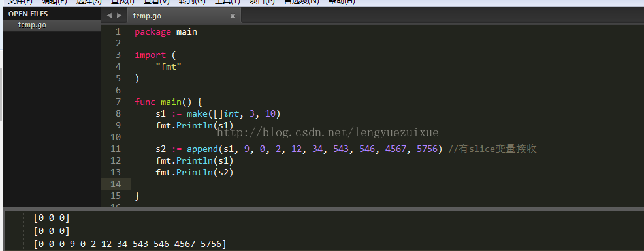Click line number 11 in the gutter
The height and width of the screenshot is (251, 644).
pos(116,149)
